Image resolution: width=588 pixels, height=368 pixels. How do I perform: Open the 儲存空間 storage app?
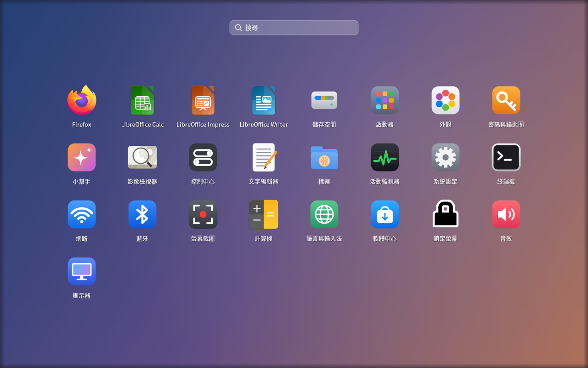324,100
